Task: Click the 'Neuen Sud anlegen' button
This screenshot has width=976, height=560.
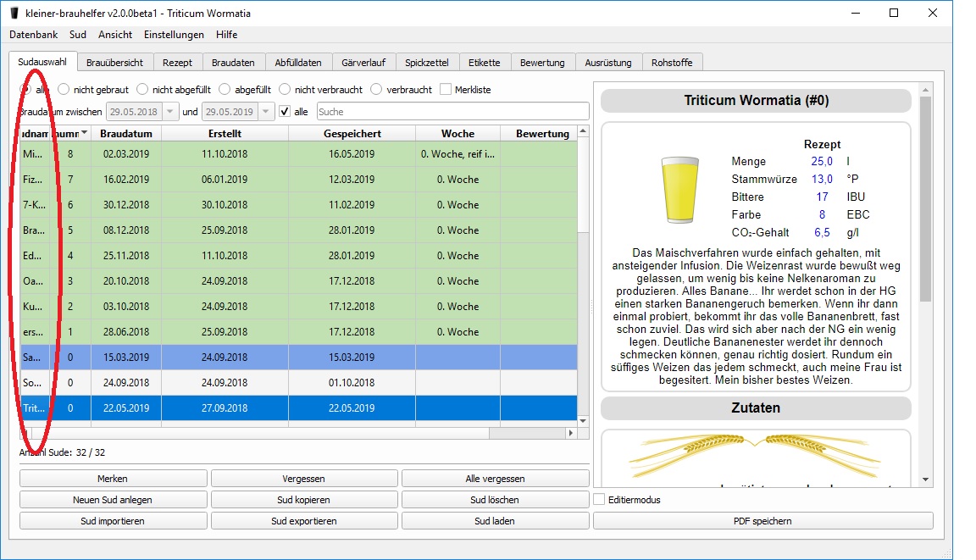Action: pyautogui.click(x=113, y=500)
